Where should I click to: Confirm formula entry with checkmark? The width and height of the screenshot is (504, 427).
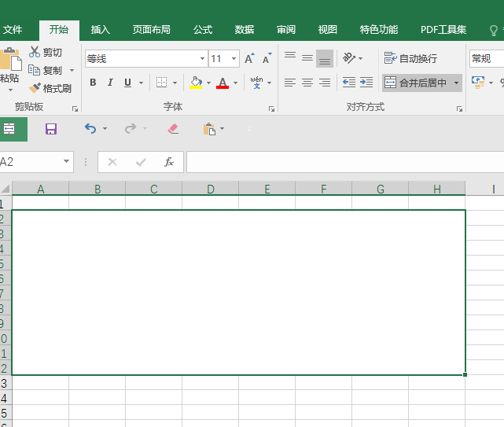click(141, 162)
